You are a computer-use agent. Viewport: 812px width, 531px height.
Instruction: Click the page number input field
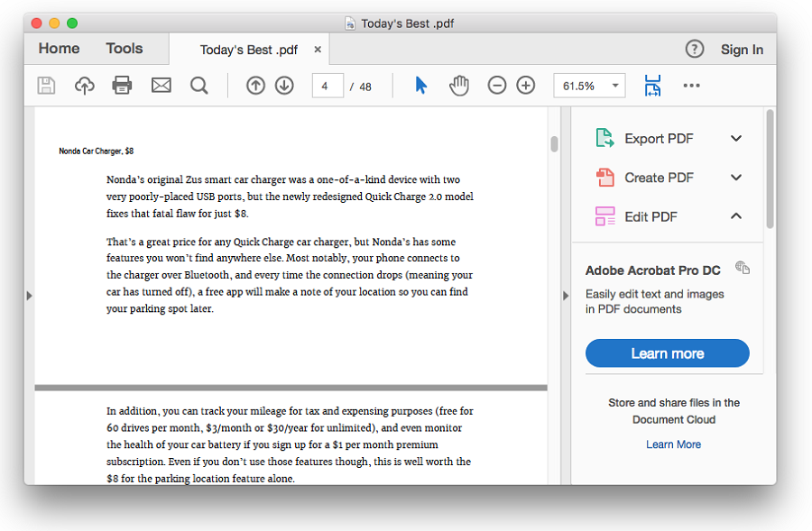pyautogui.click(x=328, y=87)
